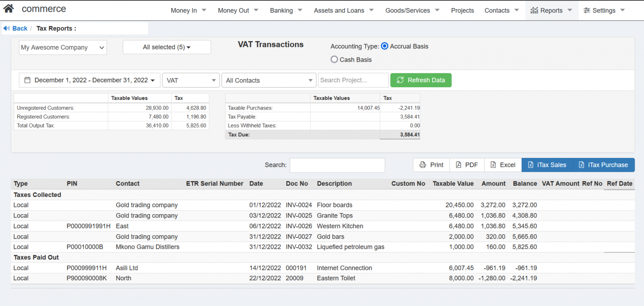Click the Reports bar chart icon
Image resolution: width=644 pixels, height=306 pixels.
click(534, 10)
